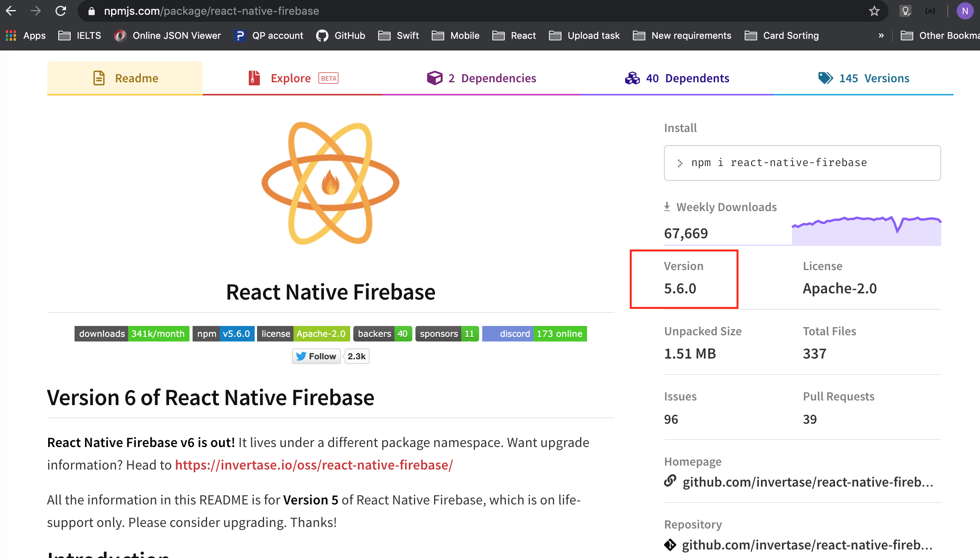Click the download arrow beside Weekly Downloads

(667, 206)
